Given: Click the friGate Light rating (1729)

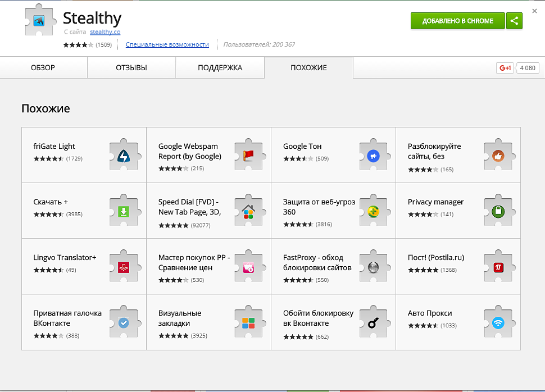Looking at the screenshot, I should tap(58, 159).
